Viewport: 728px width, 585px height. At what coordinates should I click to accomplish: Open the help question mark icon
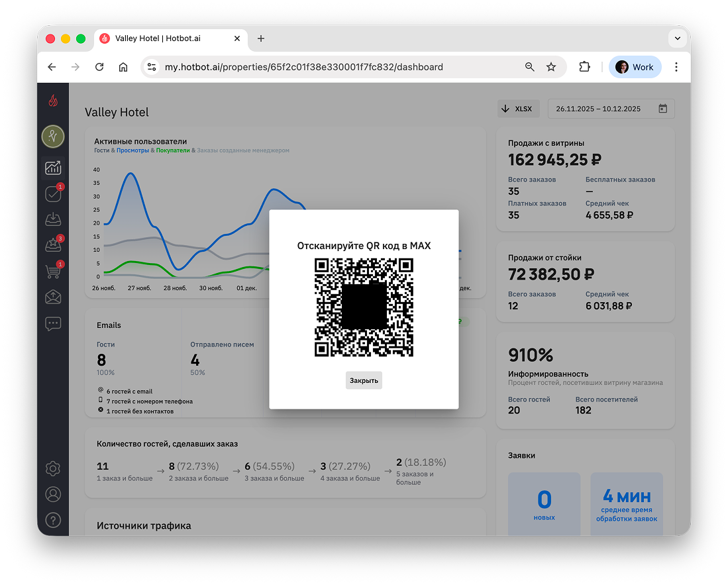tap(53, 520)
